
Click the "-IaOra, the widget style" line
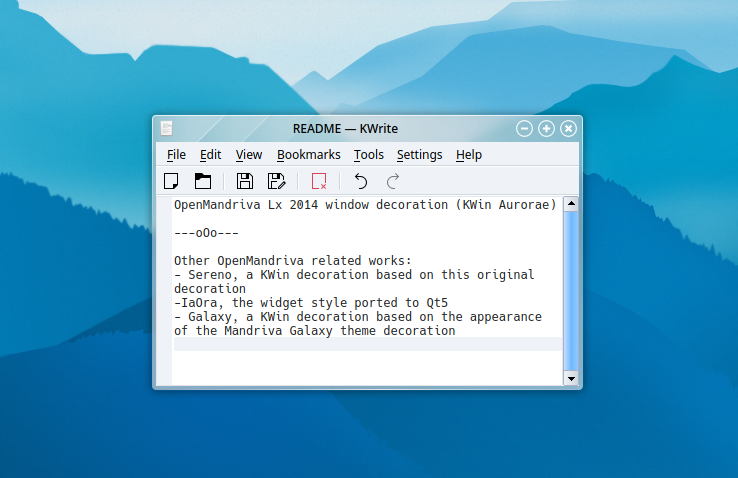click(x=311, y=303)
